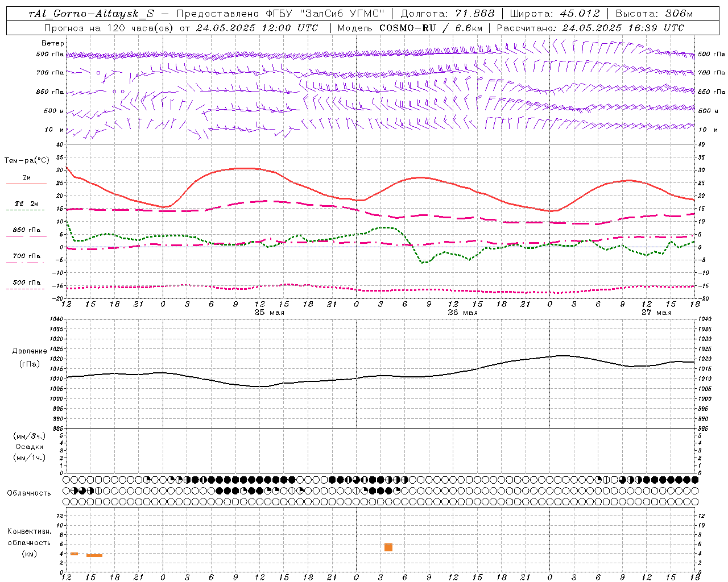Image resolution: width=728 pixels, height=582 pixels.
Task: Click the short orange convective bar near hour 12
Action: 74,554
